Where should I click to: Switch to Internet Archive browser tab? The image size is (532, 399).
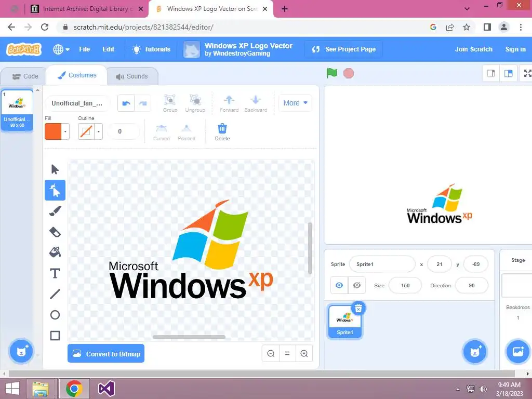pyautogui.click(x=87, y=9)
